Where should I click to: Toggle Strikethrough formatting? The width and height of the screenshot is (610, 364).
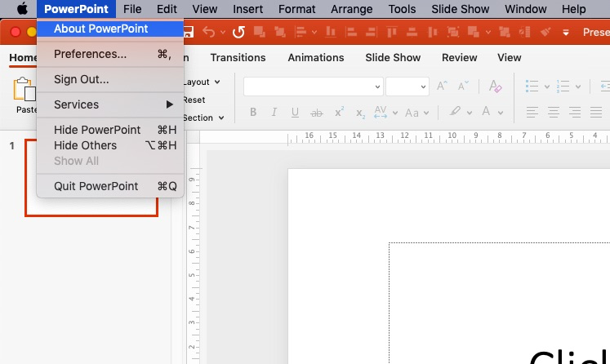[x=317, y=113]
